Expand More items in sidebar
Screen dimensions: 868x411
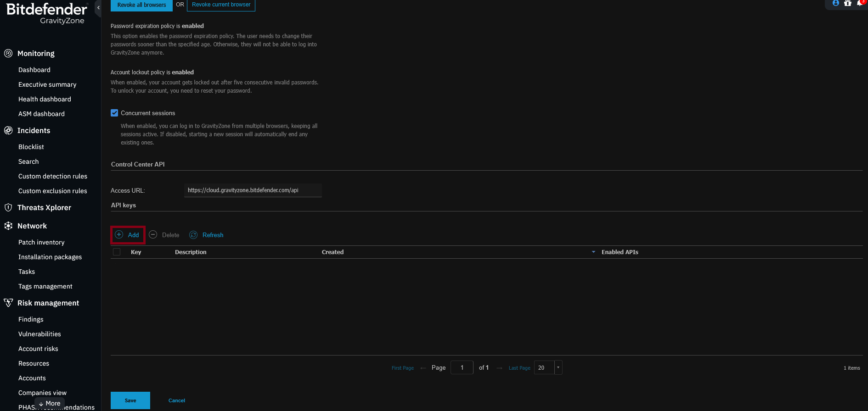click(x=50, y=404)
